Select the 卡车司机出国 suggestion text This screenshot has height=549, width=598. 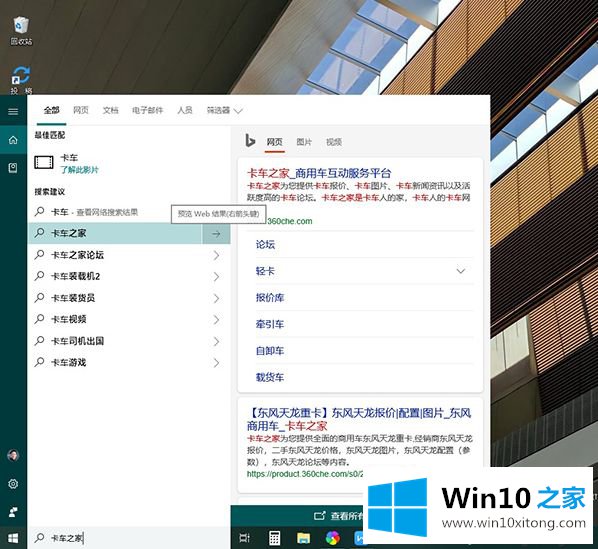77,341
